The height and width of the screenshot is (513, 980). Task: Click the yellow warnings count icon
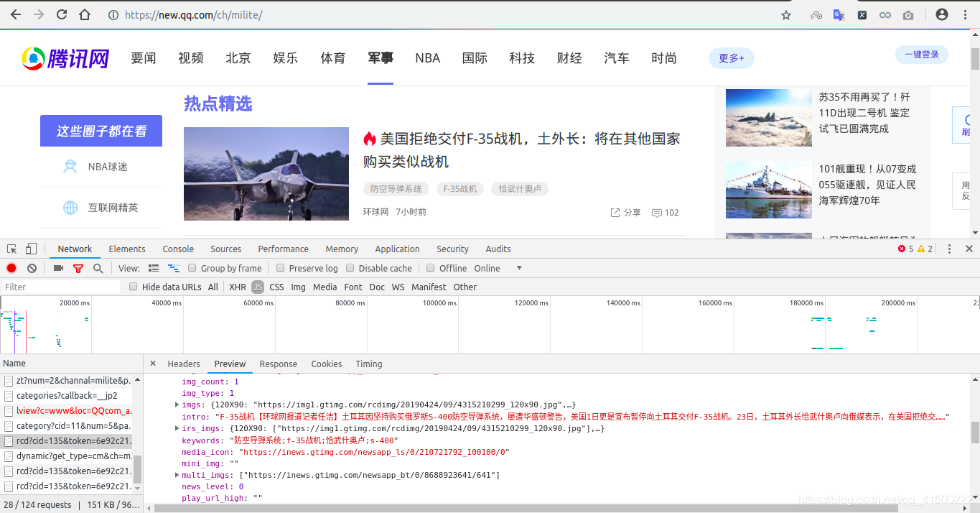pos(921,249)
